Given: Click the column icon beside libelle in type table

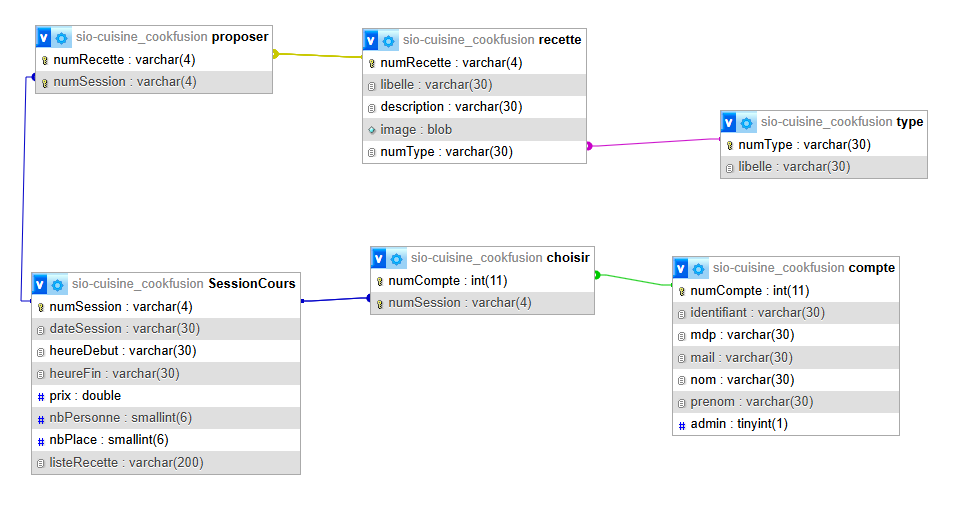Looking at the screenshot, I should coord(730,168).
